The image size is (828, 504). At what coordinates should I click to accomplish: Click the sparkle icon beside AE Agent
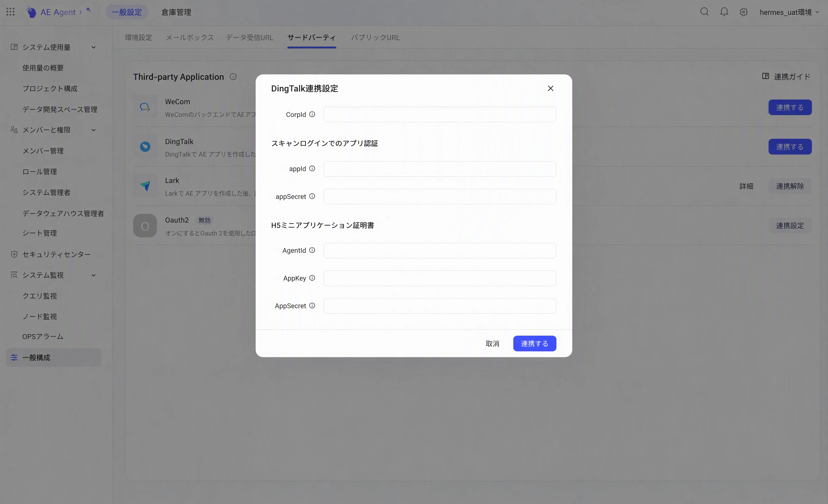89,10
